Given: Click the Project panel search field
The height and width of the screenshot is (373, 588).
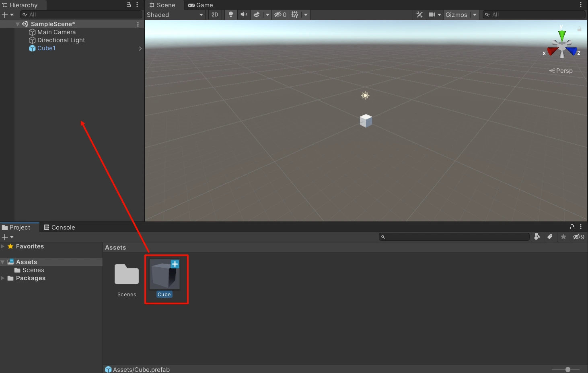Looking at the screenshot, I should tap(454, 237).
